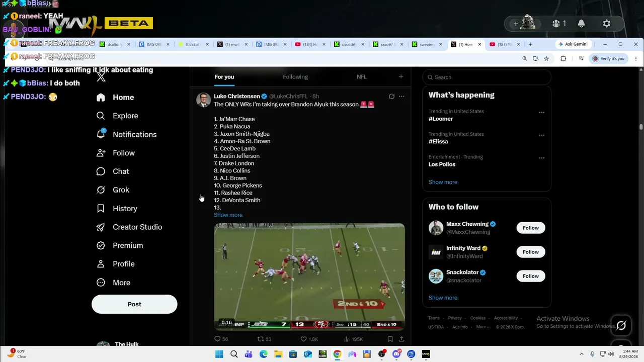Screen dimensions: 644x362
Task: Launch Grok from the sidebar
Action: 113,190
